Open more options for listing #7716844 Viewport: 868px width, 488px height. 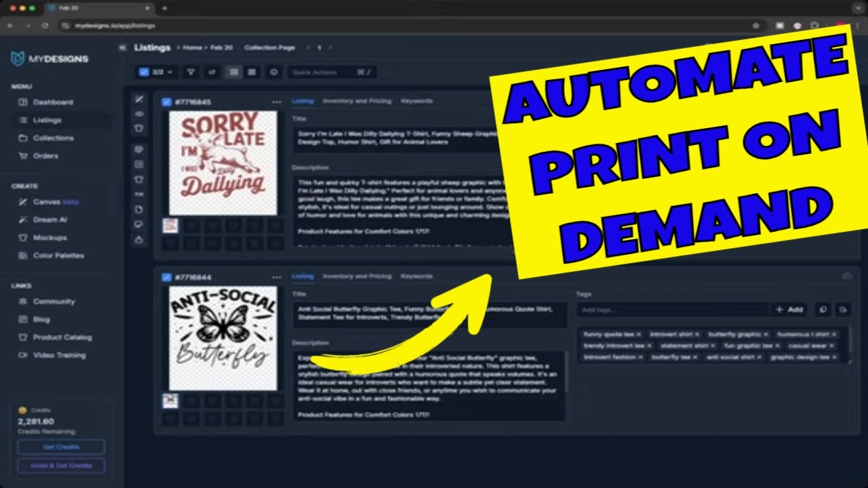tap(276, 277)
